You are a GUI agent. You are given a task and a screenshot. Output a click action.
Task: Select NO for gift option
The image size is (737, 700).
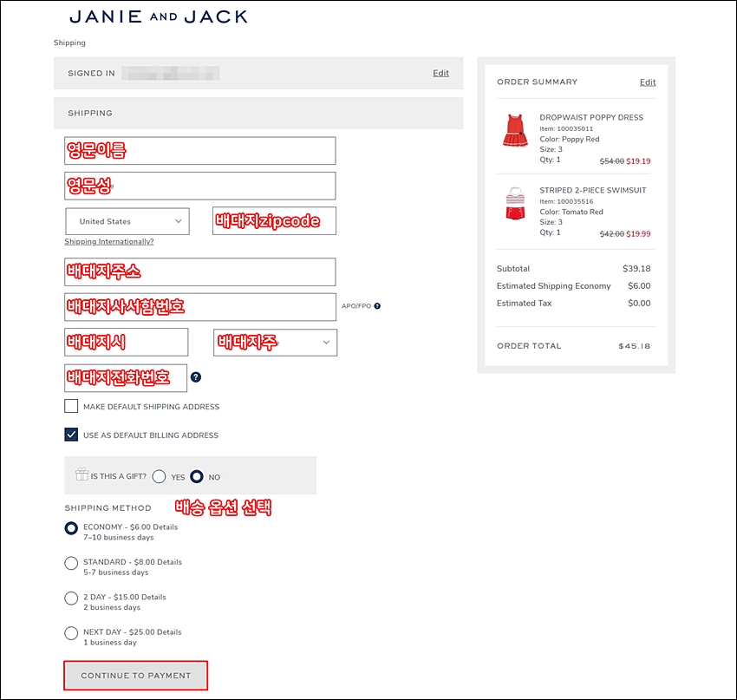(197, 477)
